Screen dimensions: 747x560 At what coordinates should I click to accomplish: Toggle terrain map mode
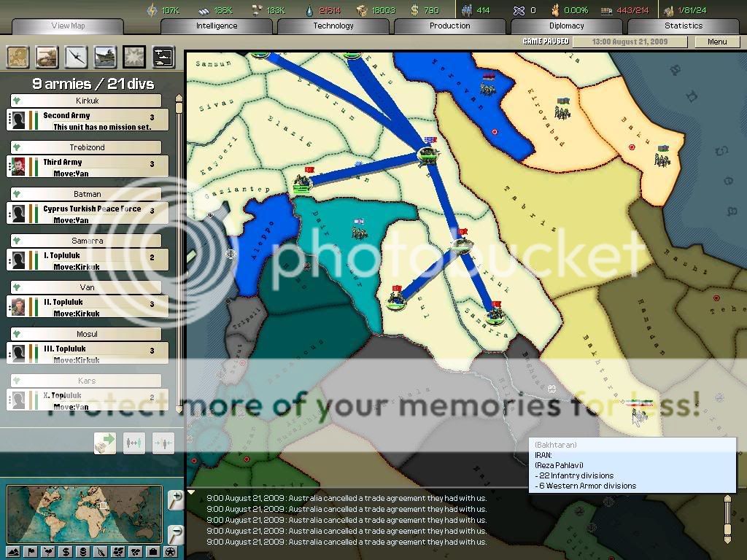pyautogui.click(x=14, y=551)
